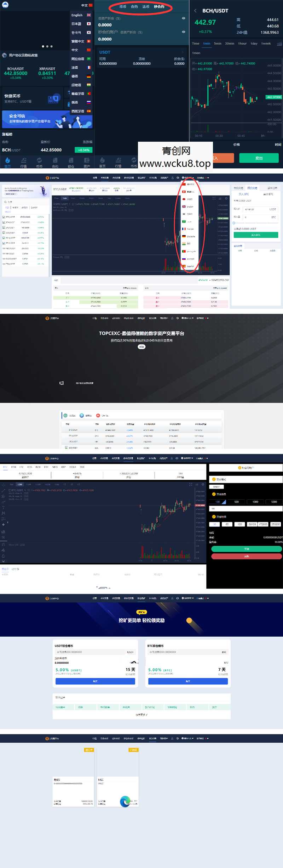Click the globe icon beside 用户协议及隐私政策
The image size is (283, 868).
[4, 55]
